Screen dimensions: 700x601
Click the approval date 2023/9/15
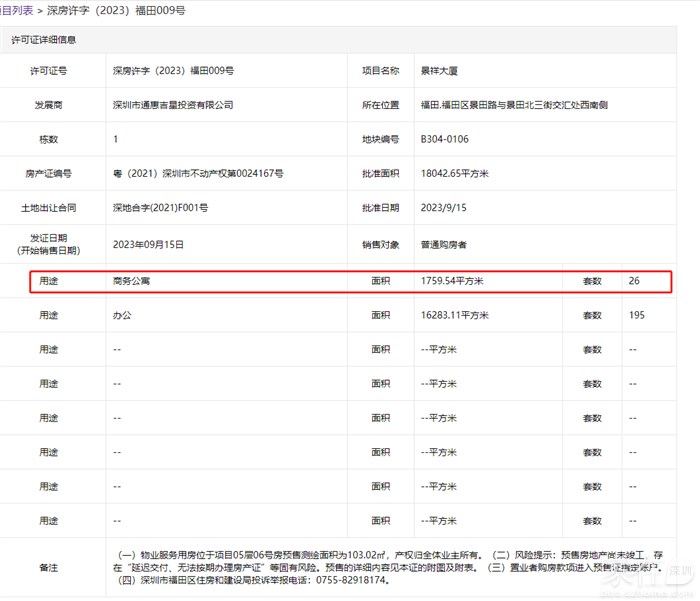(443, 208)
